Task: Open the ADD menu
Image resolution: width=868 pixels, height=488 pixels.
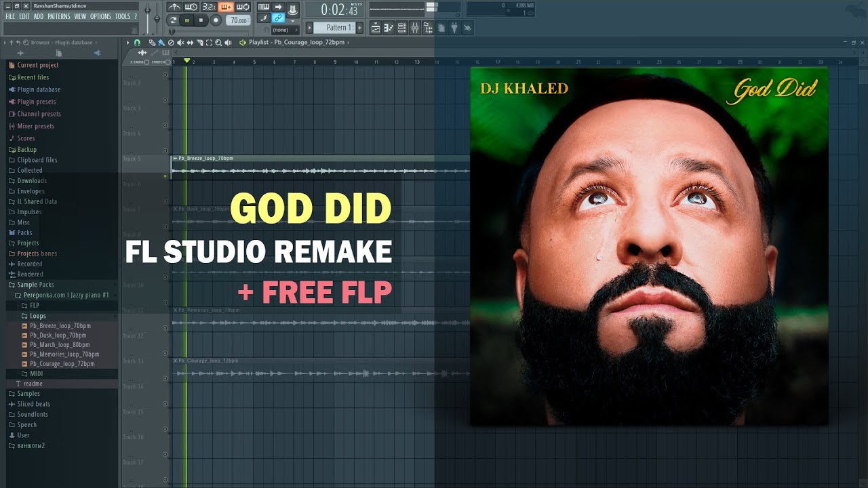Action: point(39,16)
